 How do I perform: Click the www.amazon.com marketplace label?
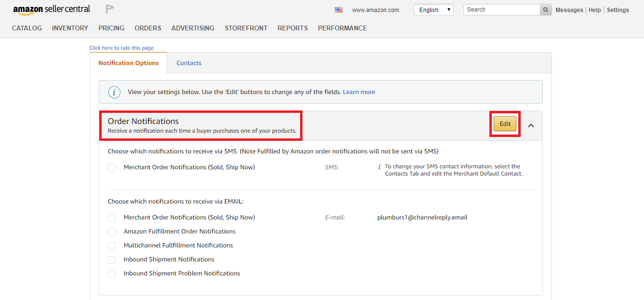point(376,10)
